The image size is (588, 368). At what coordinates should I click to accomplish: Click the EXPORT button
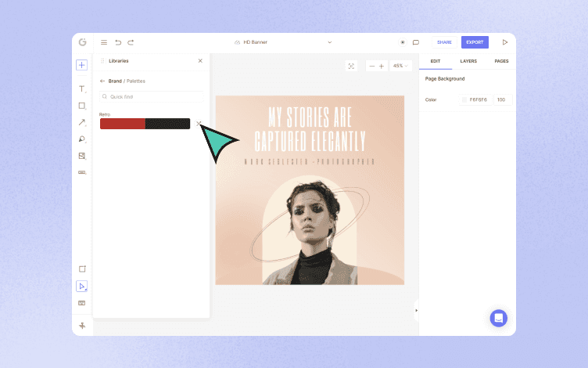pos(475,42)
